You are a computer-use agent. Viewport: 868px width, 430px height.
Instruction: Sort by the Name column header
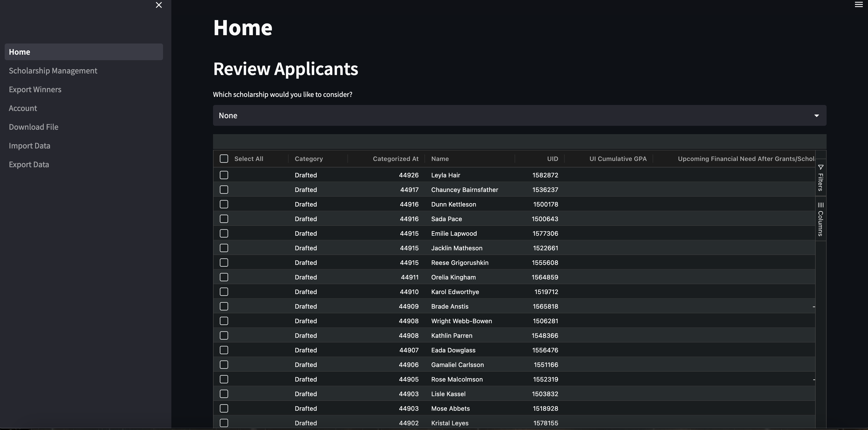pos(440,159)
